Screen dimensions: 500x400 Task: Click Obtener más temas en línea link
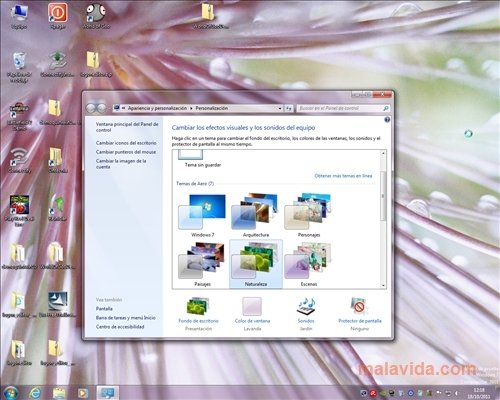(x=343, y=176)
